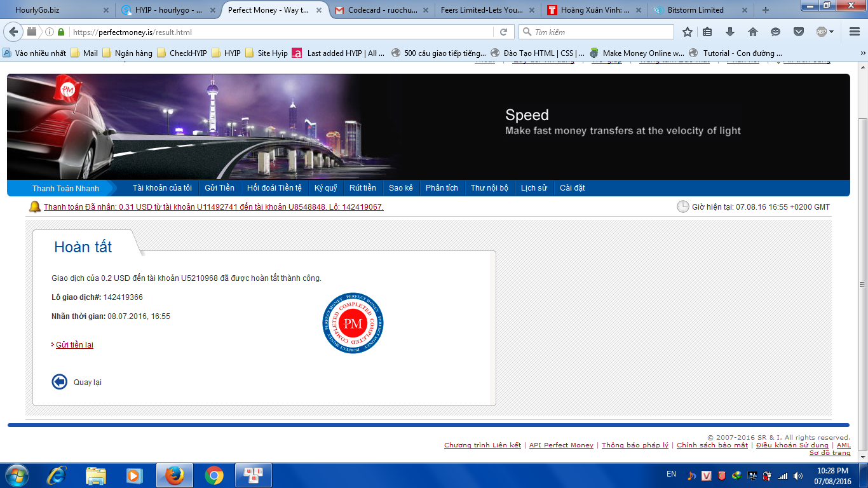Open the new tab plus button
This screenshot has height=488, width=868.
(765, 10)
